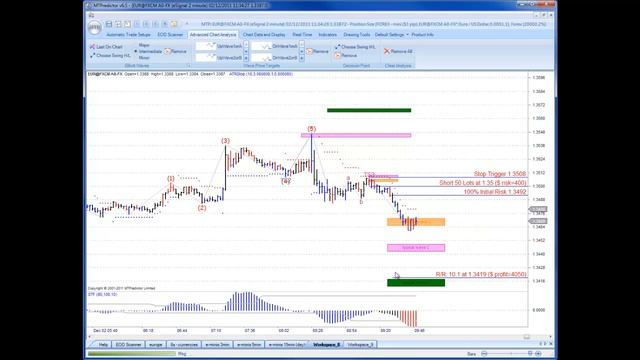Open the Indicators ribbon tab

tap(327, 35)
